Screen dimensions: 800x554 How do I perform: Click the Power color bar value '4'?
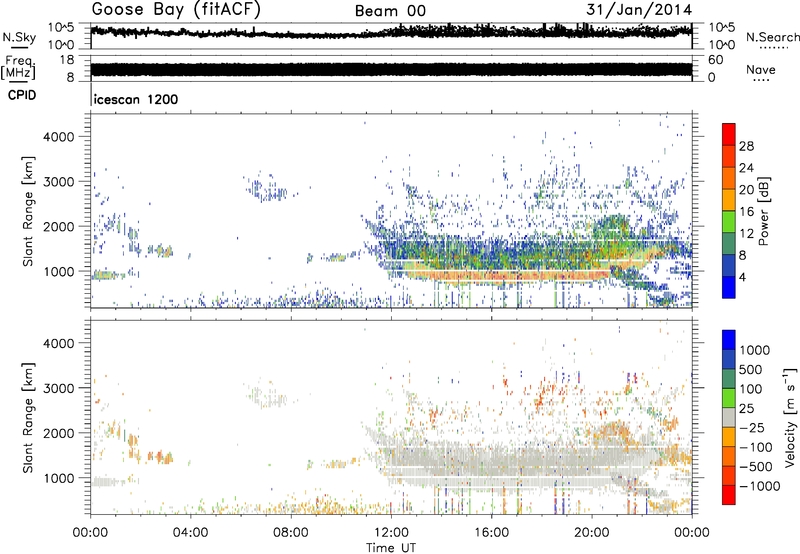[x=742, y=277]
